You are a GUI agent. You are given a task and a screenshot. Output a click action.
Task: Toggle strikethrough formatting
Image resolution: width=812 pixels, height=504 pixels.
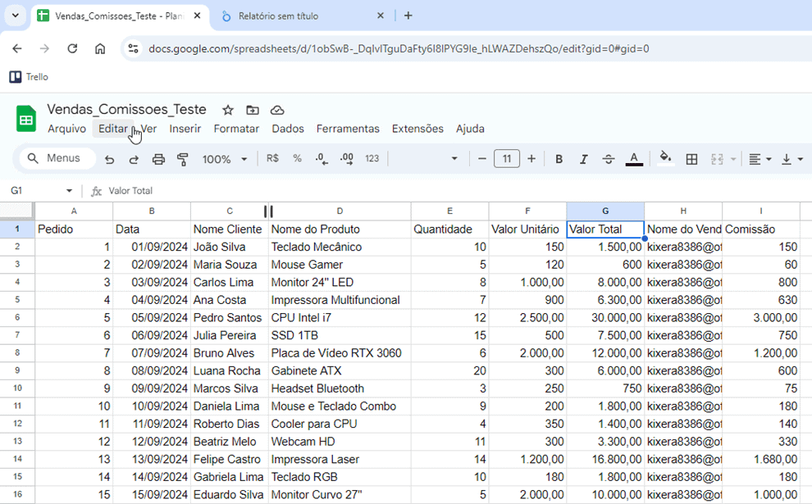tap(607, 159)
